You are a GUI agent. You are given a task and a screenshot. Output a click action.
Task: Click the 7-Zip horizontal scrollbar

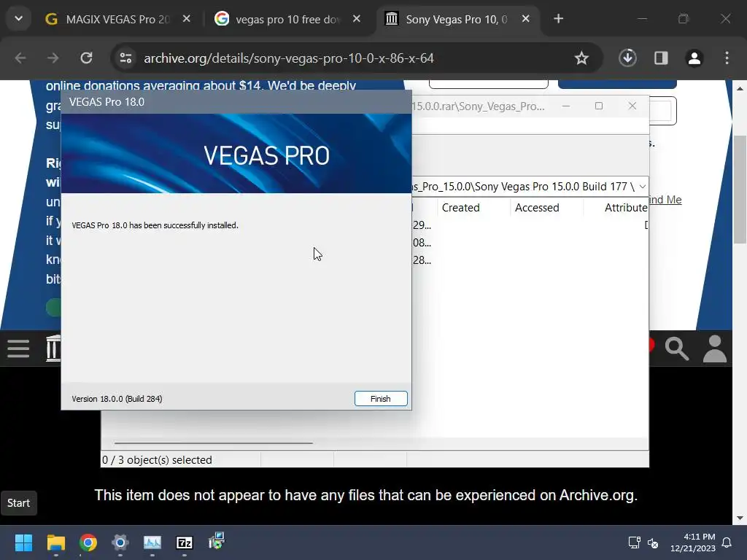214,443
